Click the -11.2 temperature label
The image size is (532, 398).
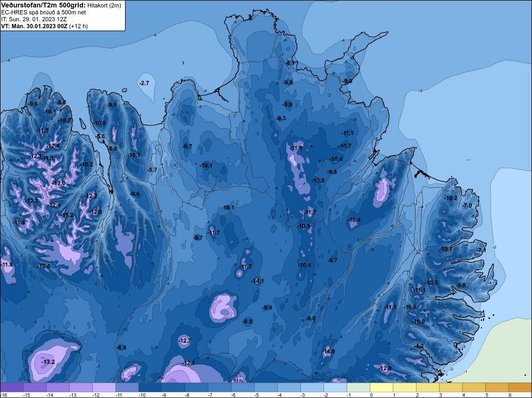[x=67, y=215]
